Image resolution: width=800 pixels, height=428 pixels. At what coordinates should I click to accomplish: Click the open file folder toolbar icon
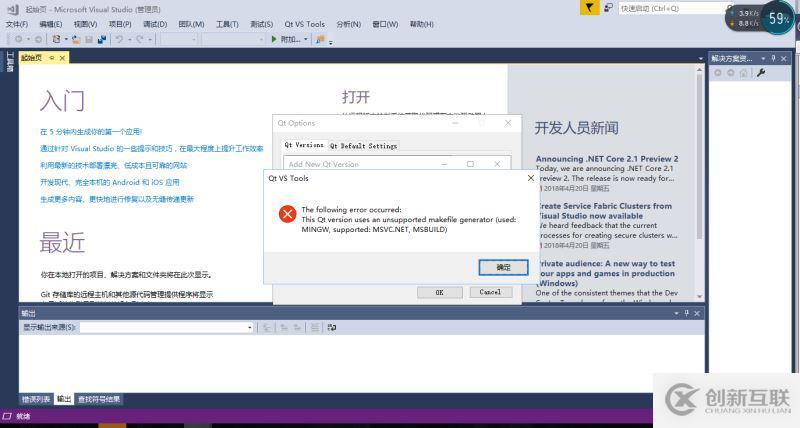coord(76,39)
